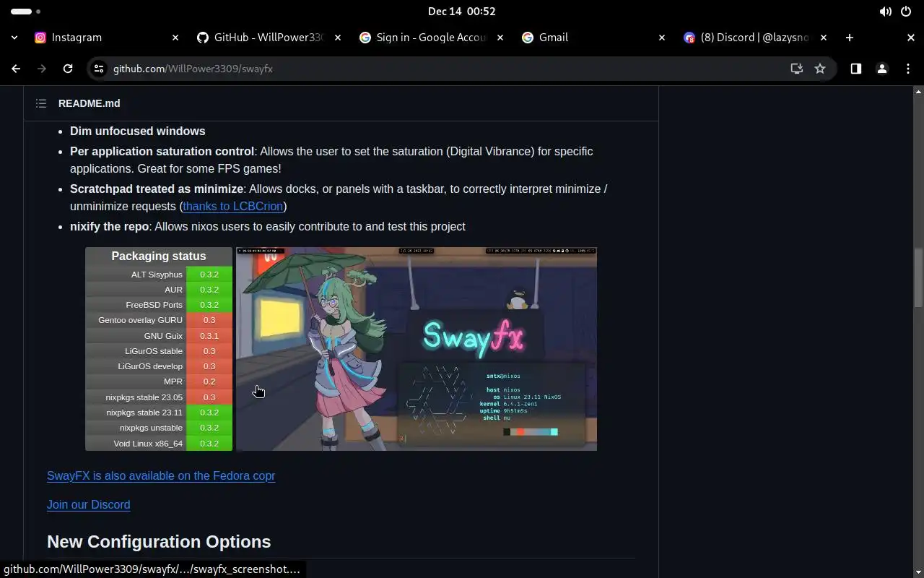924x578 pixels.
Task: Open the Join our Discord link
Action: 88,504
